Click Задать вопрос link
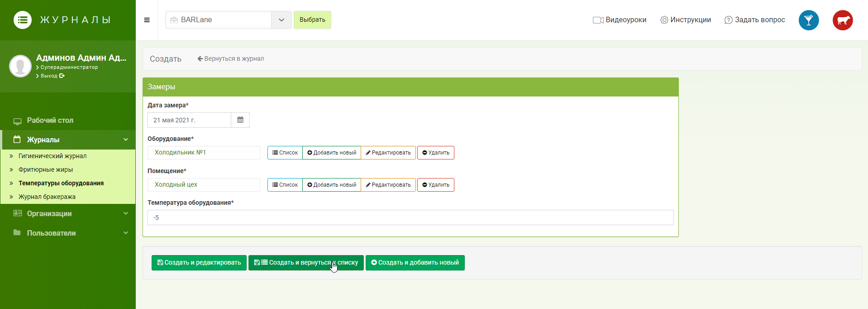This screenshot has height=309, width=868. tap(755, 20)
